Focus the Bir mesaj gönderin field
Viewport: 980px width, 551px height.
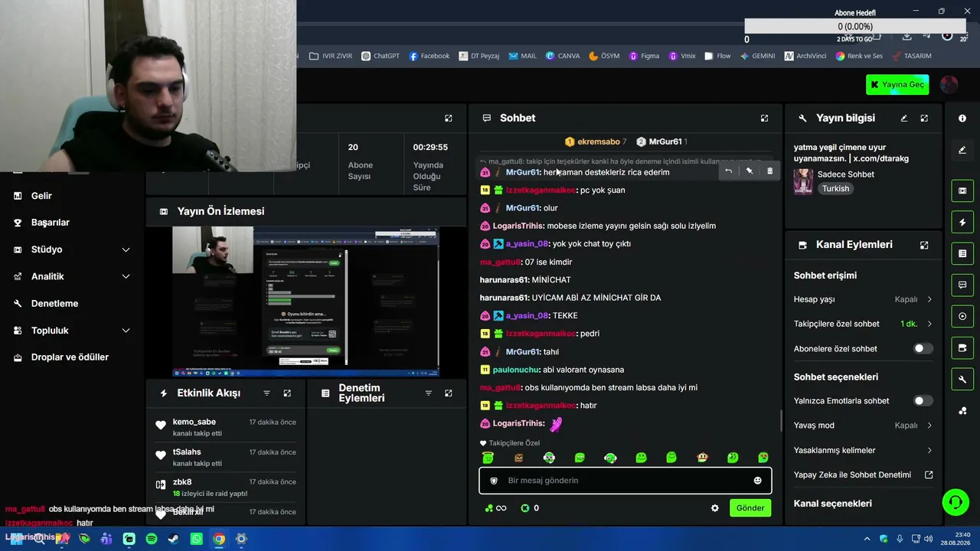(626, 481)
